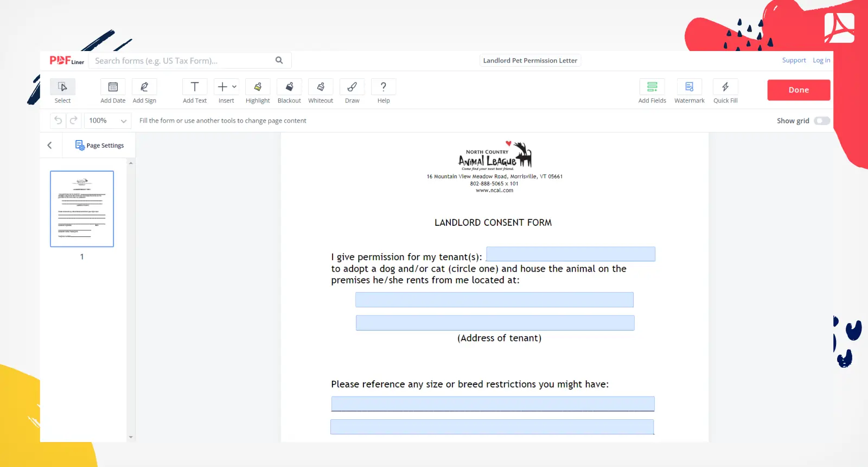The image size is (868, 467).
Task: Toggle the Show grid switch
Action: point(822,121)
